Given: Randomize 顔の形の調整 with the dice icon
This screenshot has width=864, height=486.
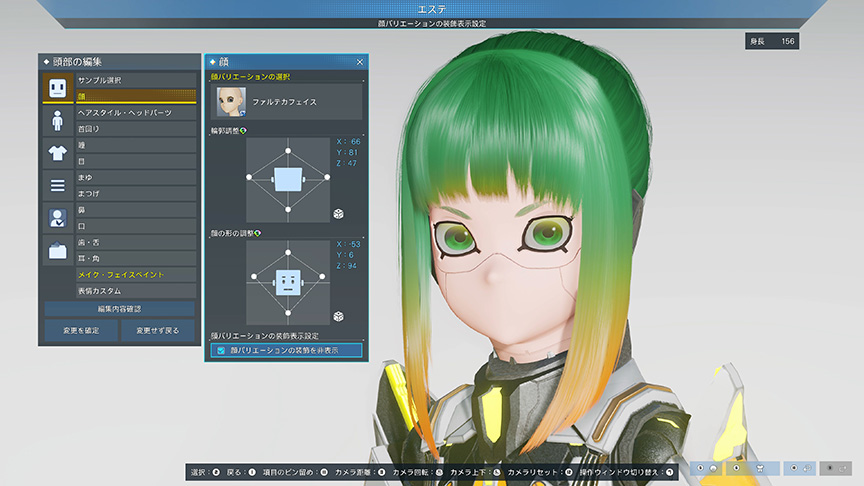Looking at the screenshot, I should (x=339, y=317).
